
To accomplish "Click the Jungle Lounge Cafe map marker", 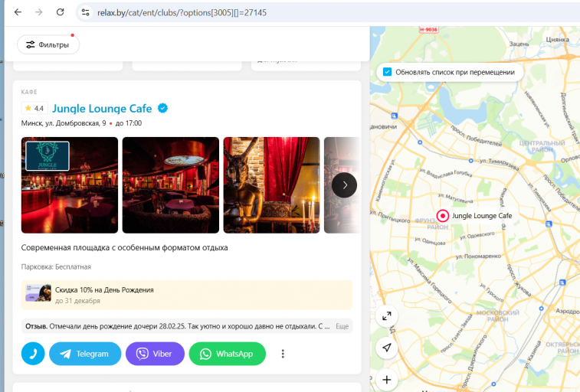I will (x=442, y=216).
